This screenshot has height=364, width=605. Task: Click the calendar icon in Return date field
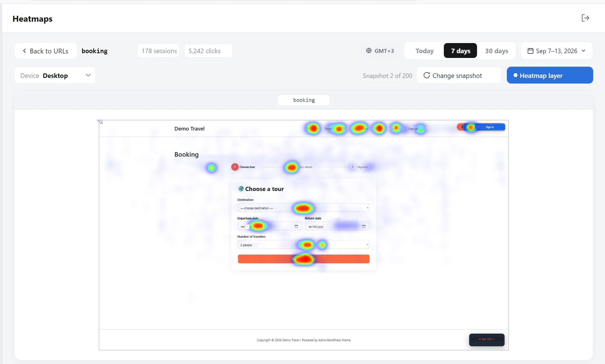click(x=364, y=226)
